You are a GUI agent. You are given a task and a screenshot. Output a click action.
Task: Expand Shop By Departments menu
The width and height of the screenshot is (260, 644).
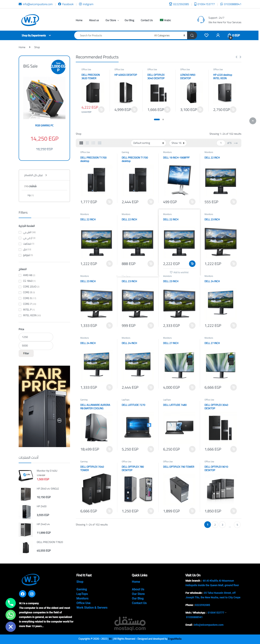tap(36, 36)
